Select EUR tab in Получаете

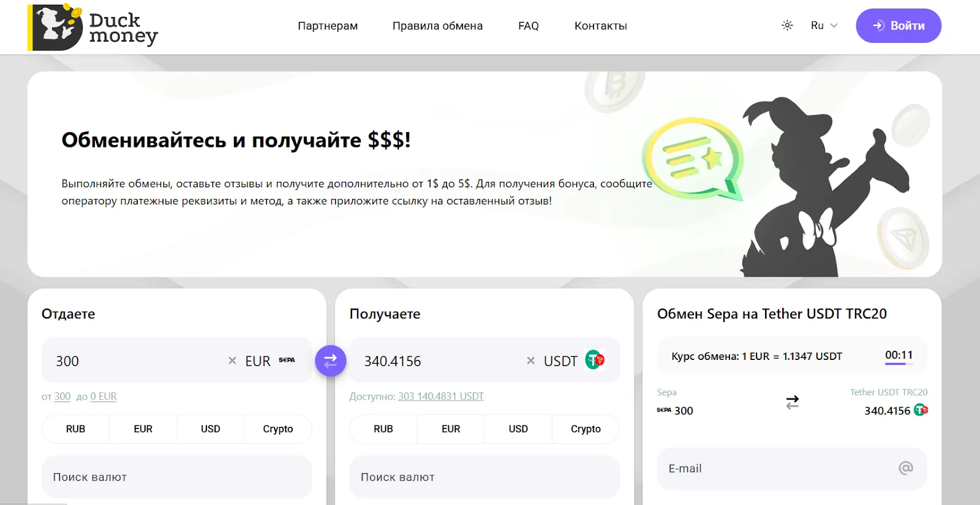[451, 429]
